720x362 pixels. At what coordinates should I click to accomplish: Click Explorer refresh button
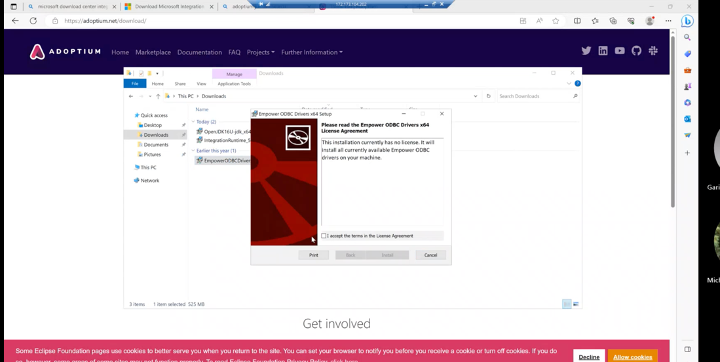[489, 96]
